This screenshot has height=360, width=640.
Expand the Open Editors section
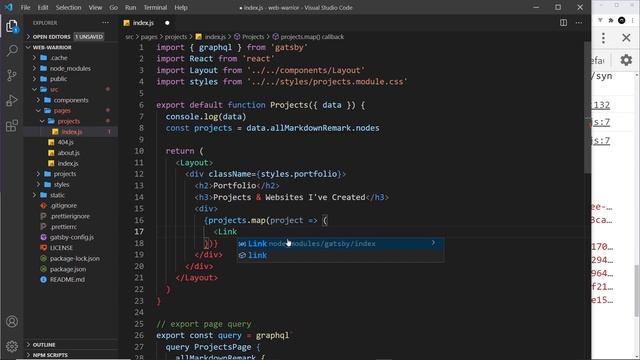tap(71, 37)
